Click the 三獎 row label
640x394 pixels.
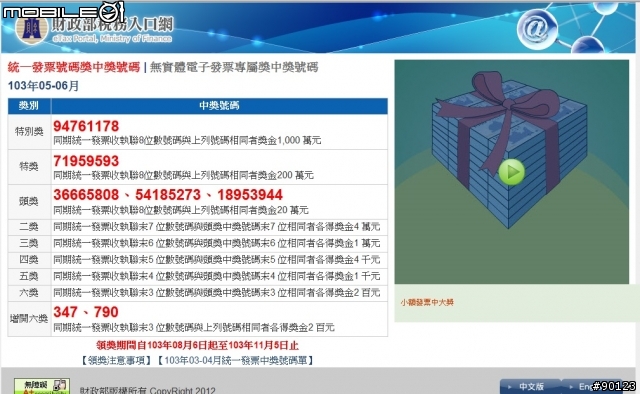point(29,243)
